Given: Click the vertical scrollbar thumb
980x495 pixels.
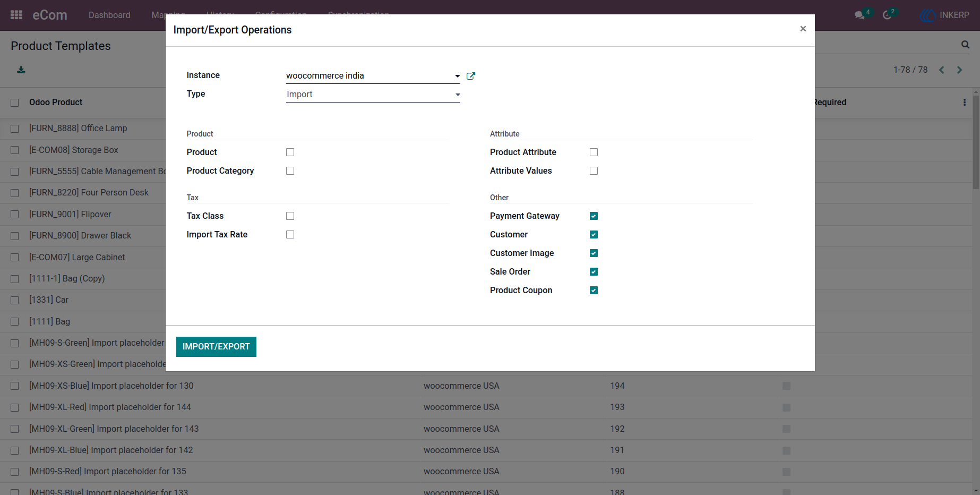Looking at the screenshot, I should pyautogui.click(x=976, y=142).
